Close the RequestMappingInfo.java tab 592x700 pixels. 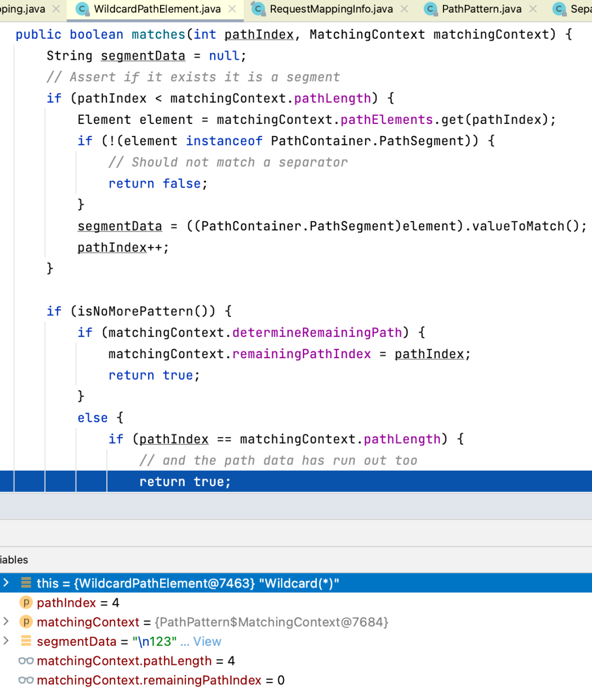405,9
